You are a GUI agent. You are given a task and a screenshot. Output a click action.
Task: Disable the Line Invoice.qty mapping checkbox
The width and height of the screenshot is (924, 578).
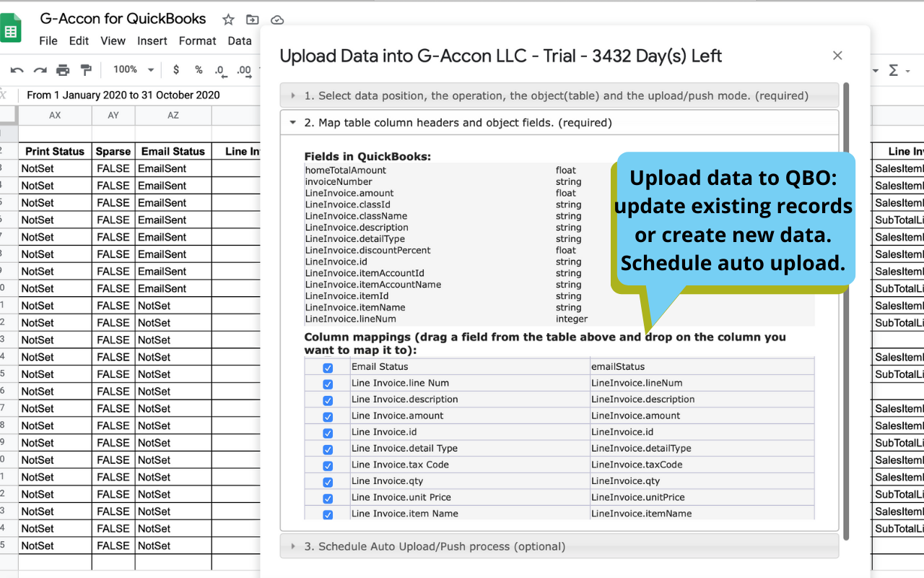coord(328,482)
